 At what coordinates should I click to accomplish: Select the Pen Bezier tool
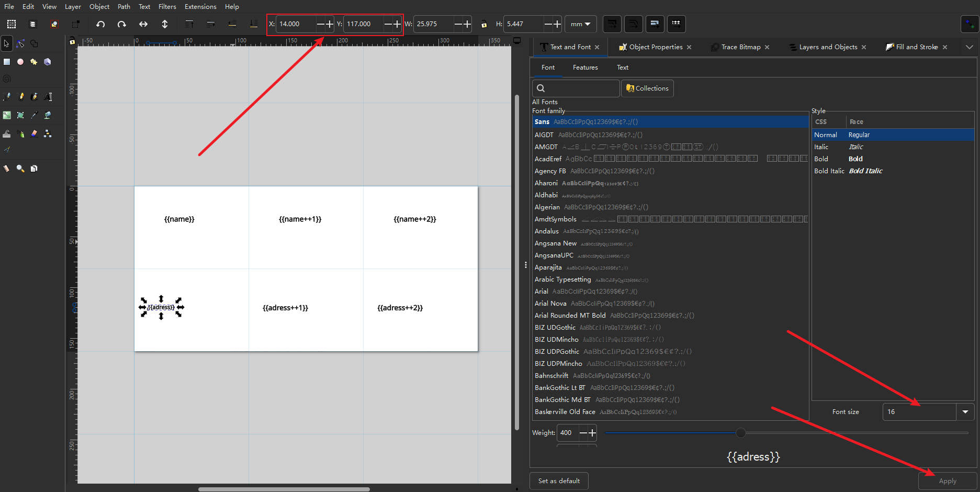click(20, 96)
